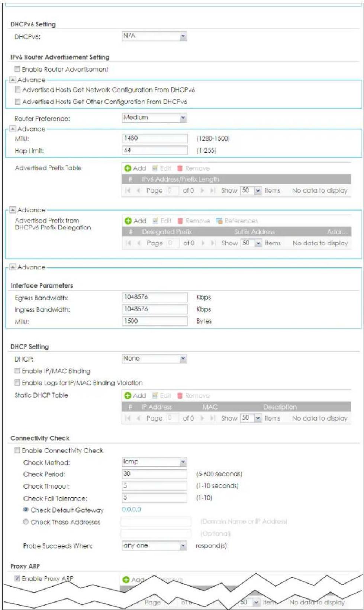Open Check Method dropdown showing icmp

tap(154, 462)
